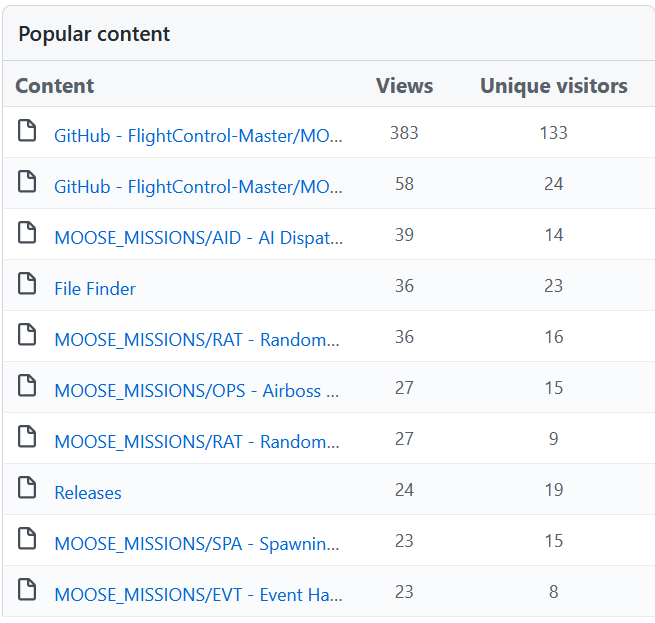Open MOOSE_MISSIONS/SPA - Spawning link
The image size is (655, 623).
click(x=197, y=544)
